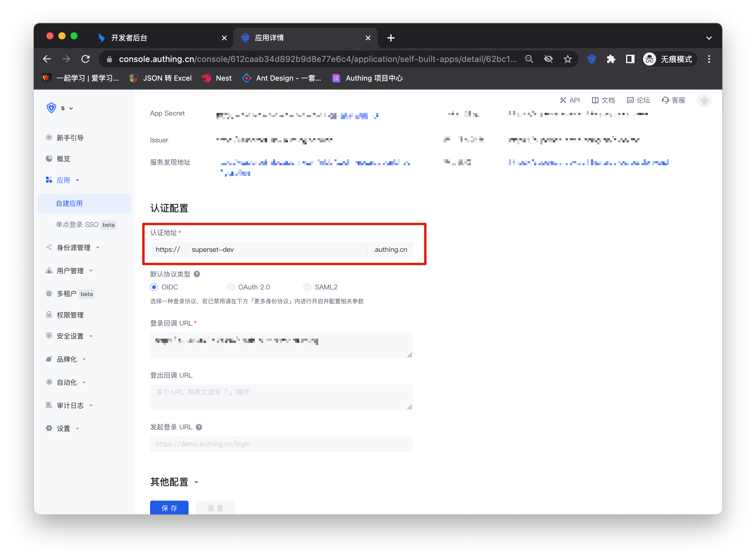
Task: Open the 论坛 forum icon
Action: tap(630, 100)
